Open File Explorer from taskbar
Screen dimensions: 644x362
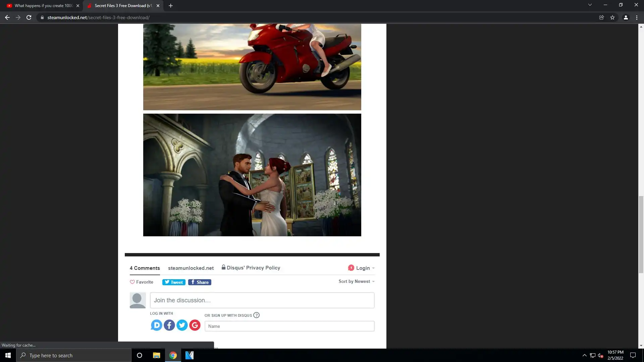pyautogui.click(x=156, y=355)
